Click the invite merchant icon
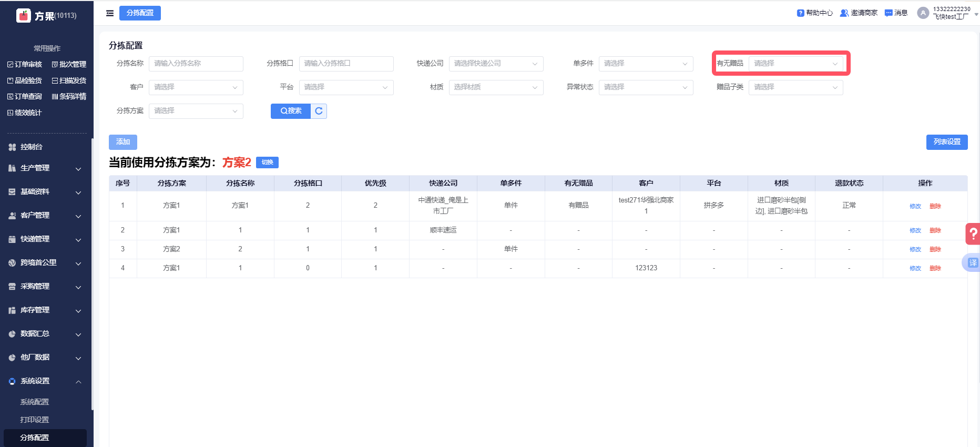 tap(844, 13)
